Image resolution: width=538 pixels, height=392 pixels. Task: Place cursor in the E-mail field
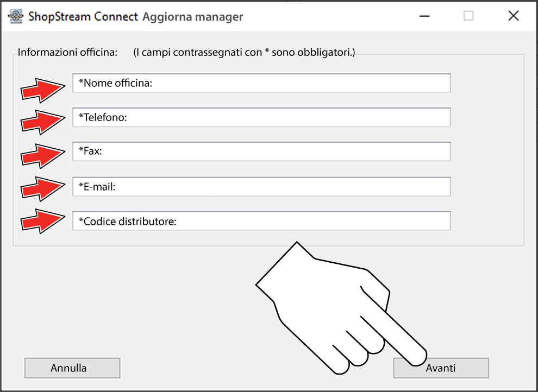261,187
